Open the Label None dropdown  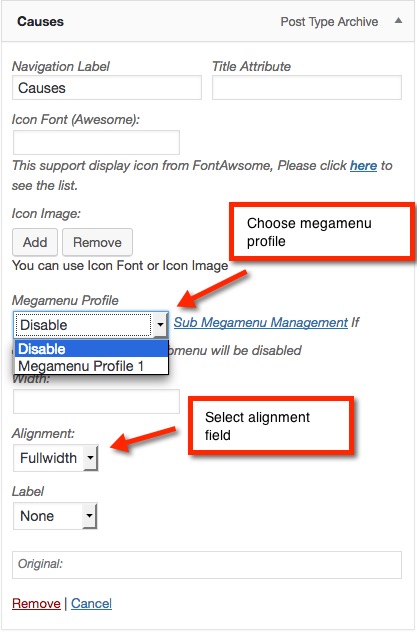pyautogui.click(x=55, y=516)
